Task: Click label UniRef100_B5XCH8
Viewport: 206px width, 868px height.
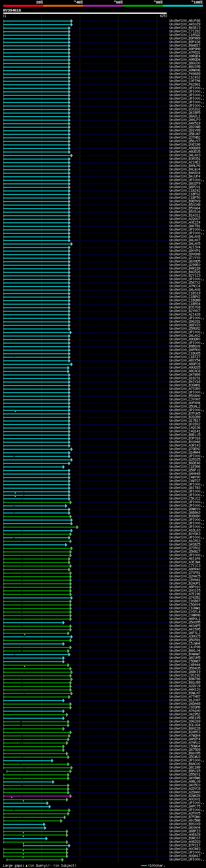Action: coord(185,205)
